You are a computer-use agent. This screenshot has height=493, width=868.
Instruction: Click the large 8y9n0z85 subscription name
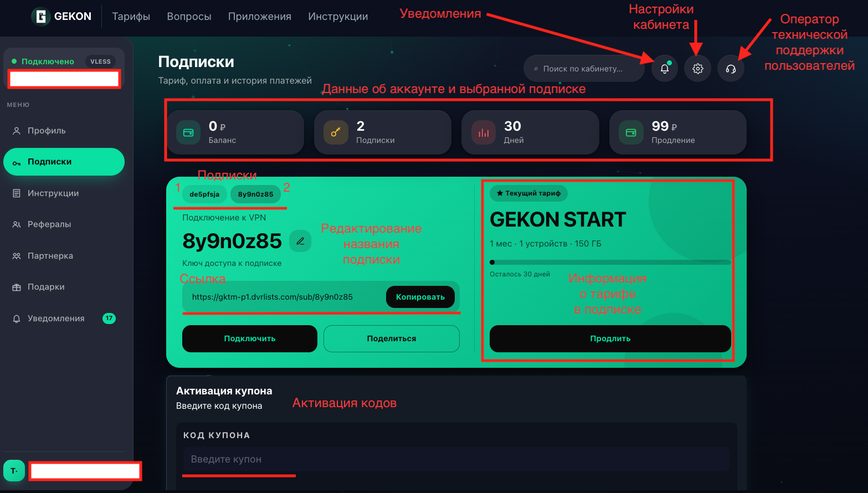232,242
